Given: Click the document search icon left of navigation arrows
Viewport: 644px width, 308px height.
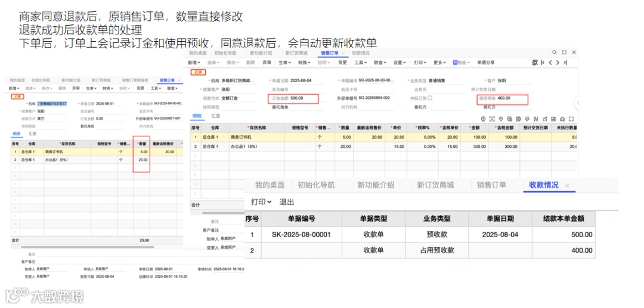Looking at the screenshot, I should coord(535,63).
